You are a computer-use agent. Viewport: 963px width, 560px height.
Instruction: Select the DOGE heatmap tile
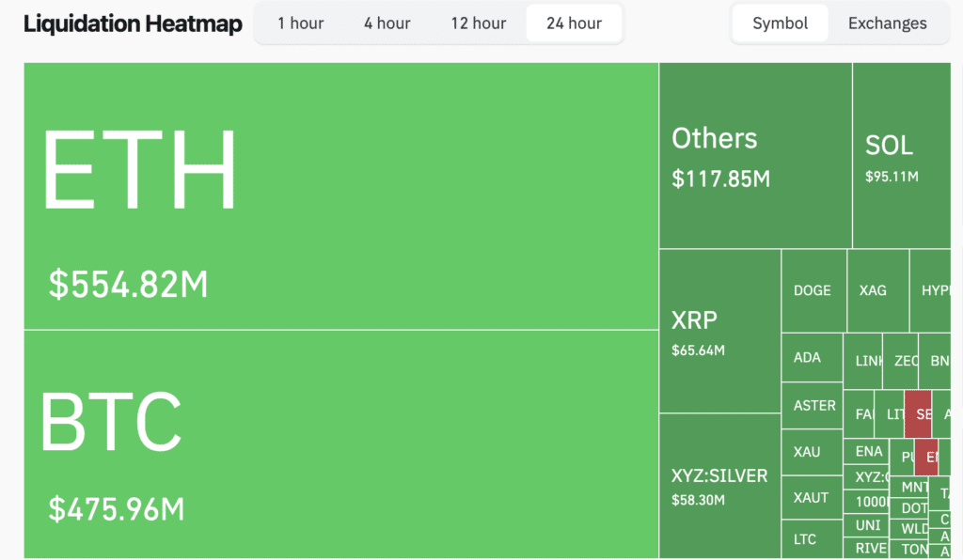(813, 290)
